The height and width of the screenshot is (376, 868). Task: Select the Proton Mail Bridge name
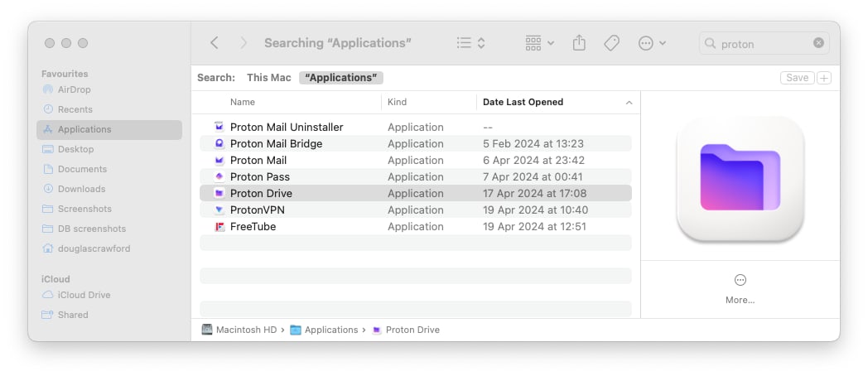277,143
